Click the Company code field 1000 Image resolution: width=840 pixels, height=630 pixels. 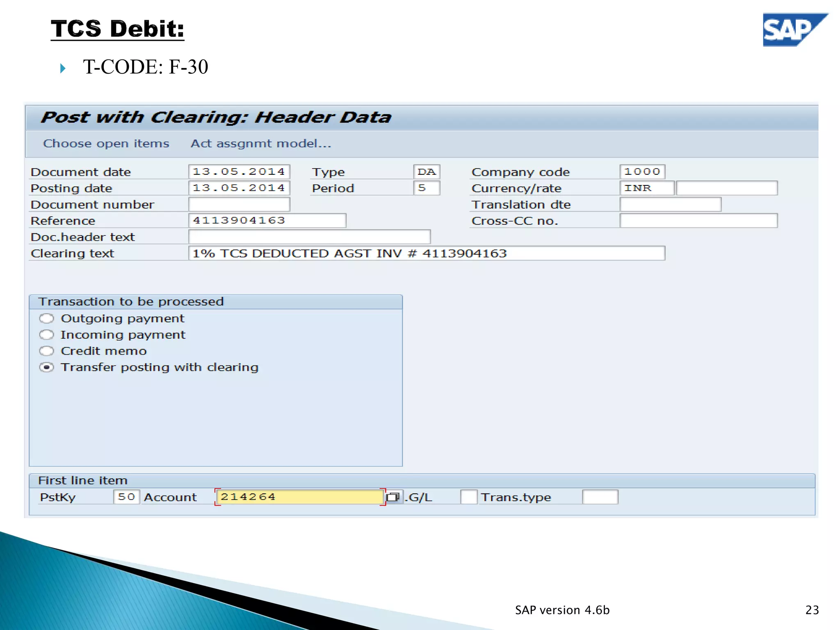[x=642, y=171]
